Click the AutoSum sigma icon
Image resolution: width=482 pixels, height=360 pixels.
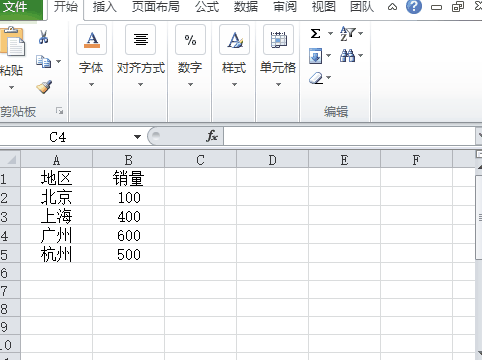[x=316, y=33]
